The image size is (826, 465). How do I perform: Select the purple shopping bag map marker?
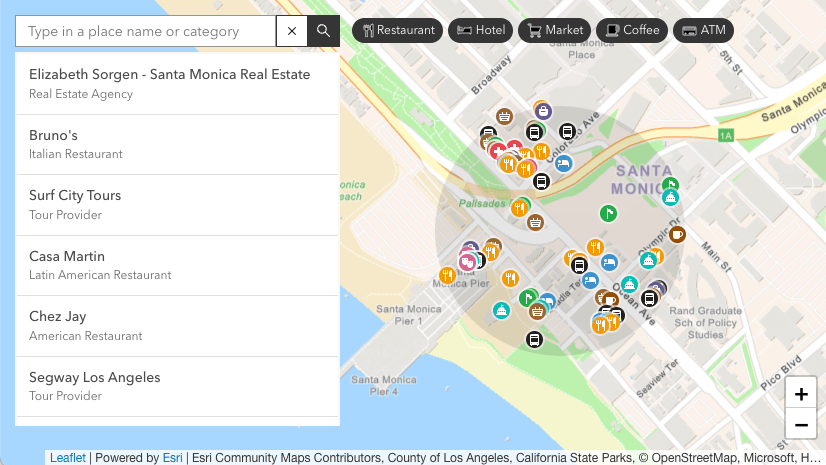(x=543, y=111)
